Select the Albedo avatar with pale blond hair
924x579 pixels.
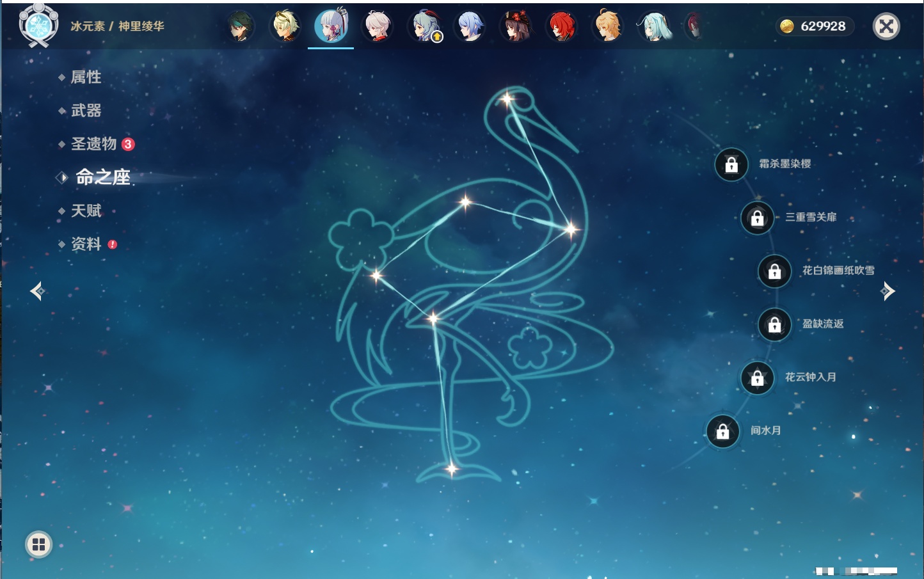click(x=285, y=26)
